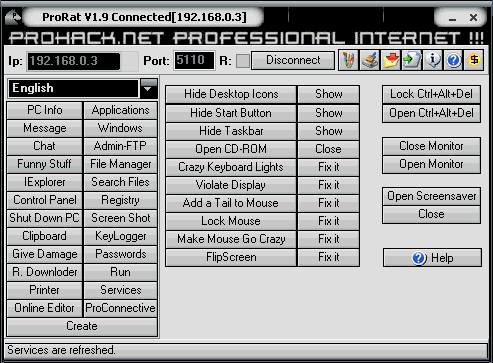Select the Shut Down PC menu button
This screenshot has height=363, width=493.
(x=44, y=218)
